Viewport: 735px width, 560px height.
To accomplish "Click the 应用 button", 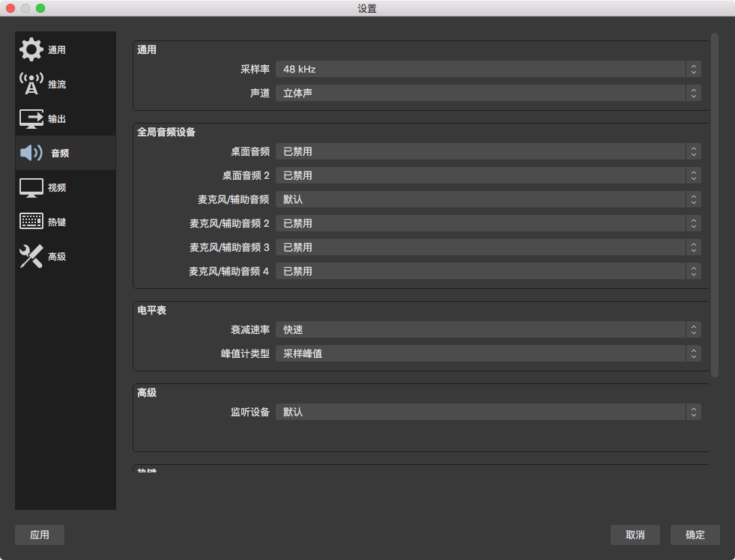I will coord(40,535).
